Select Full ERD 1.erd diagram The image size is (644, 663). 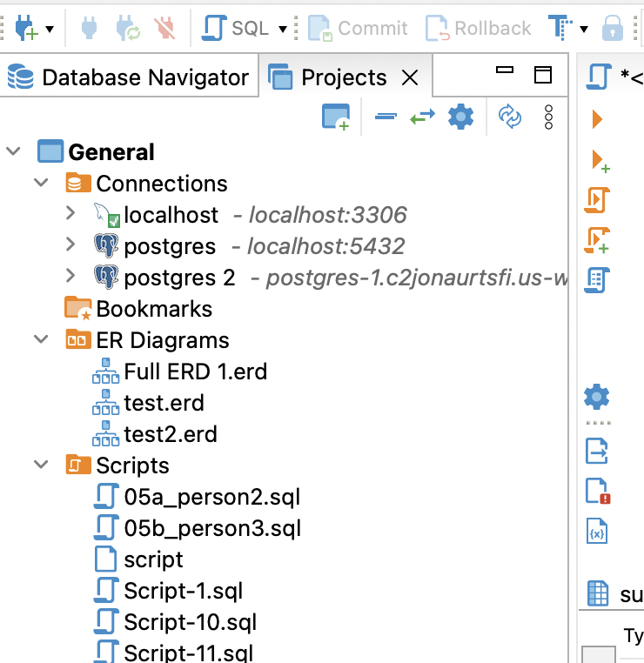pyautogui.click(x=195, y=372)
